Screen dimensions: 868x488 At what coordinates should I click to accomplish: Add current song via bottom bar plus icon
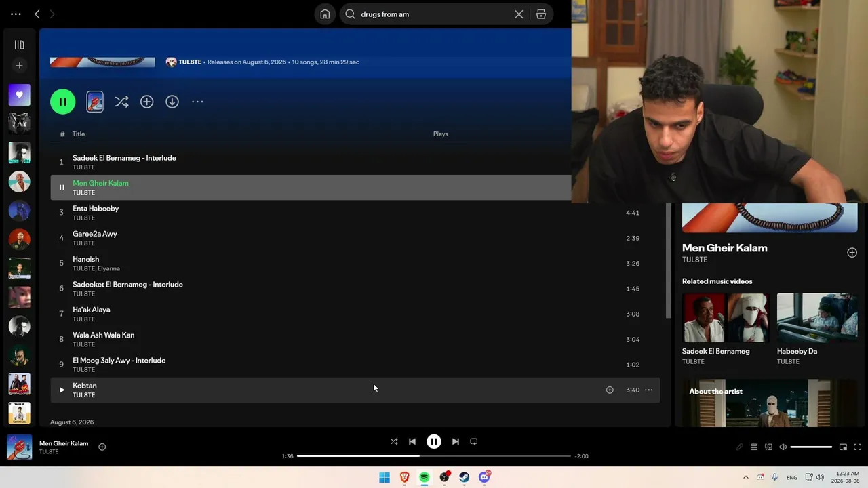[102, 447]
